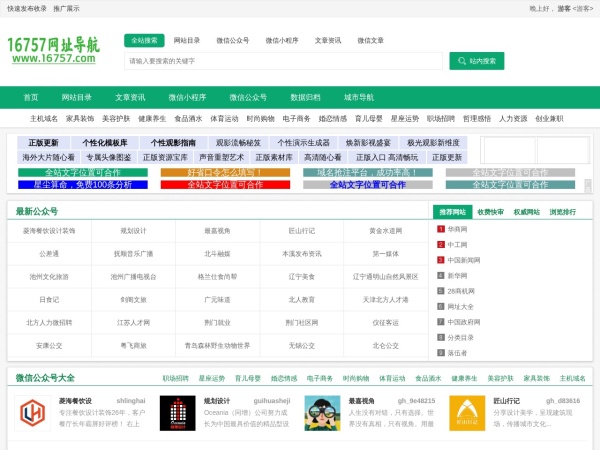
Task: Click the number 3 rank badge beside 中国新闻网
Action: (440, 260)
